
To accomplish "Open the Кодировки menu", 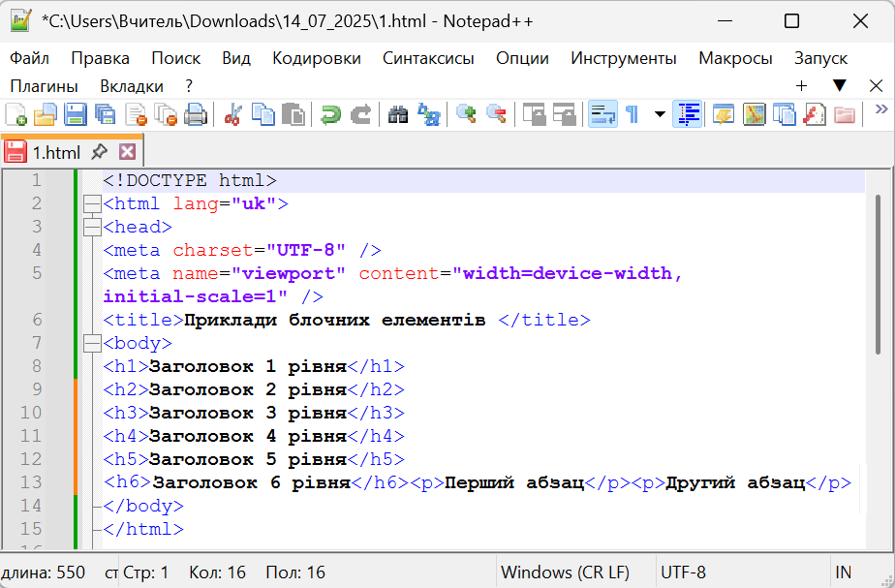I will point(316,58).
